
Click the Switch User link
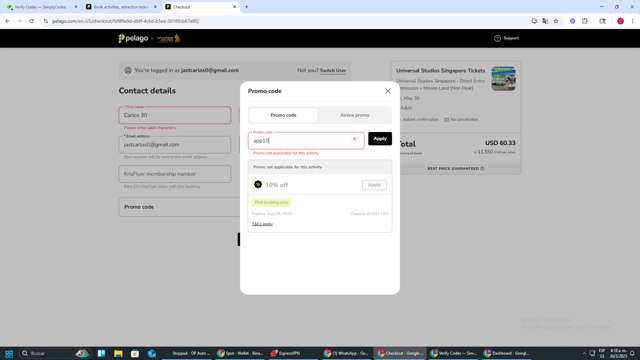(x=333, y=70)
